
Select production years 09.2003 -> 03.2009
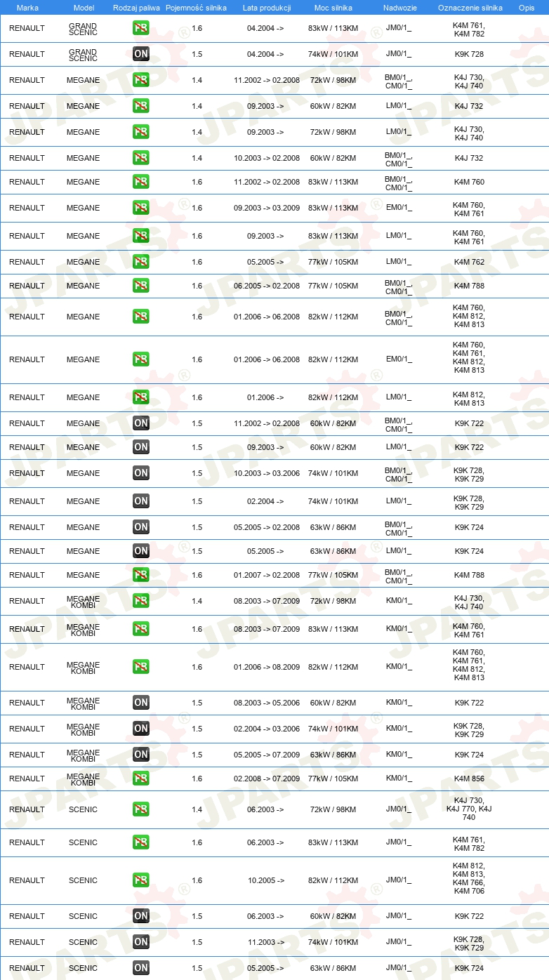267,208
